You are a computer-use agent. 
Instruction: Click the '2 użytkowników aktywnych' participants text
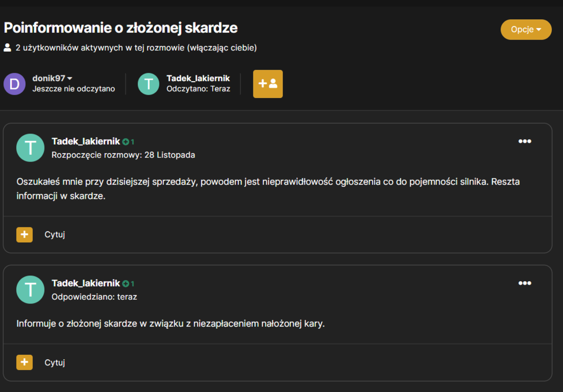[136, 48]
